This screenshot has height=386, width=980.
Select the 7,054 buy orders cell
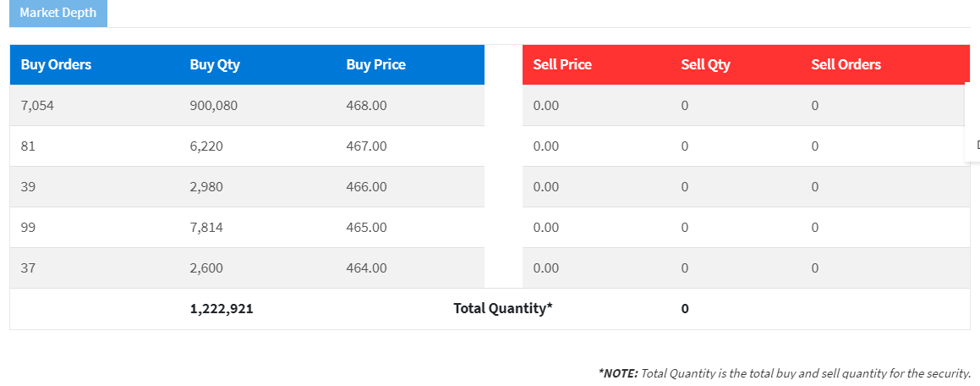click(x=37, y=106)
